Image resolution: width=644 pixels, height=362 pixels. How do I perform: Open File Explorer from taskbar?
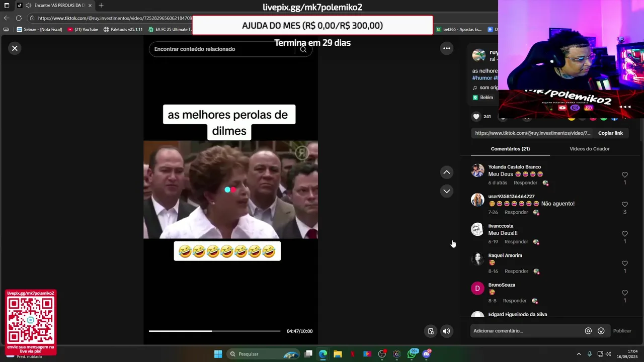338,354
